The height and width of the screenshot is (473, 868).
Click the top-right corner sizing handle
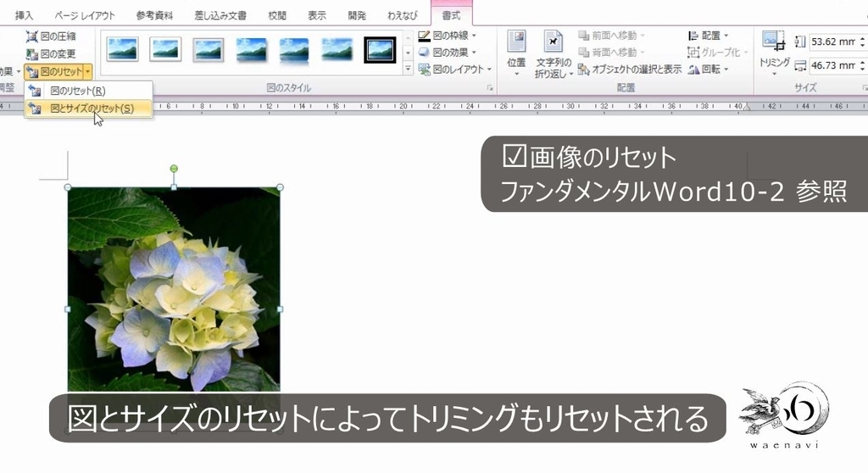pos(280,188)
